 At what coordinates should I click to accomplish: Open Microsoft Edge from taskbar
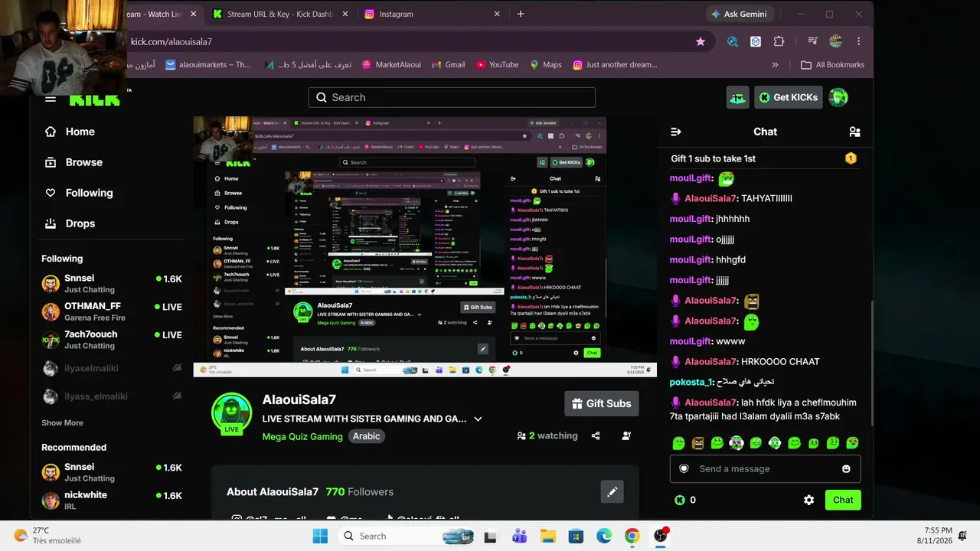pyautogui.click(x=604, y=536)
